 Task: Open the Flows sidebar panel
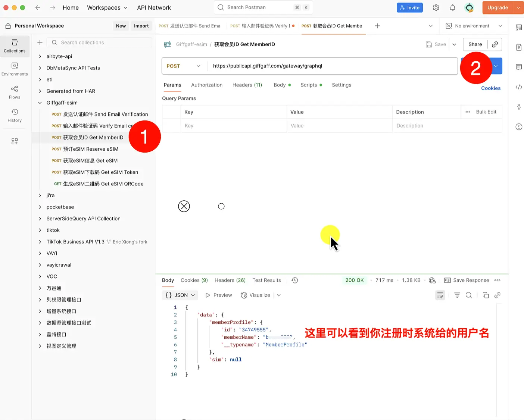click(15, 92)
